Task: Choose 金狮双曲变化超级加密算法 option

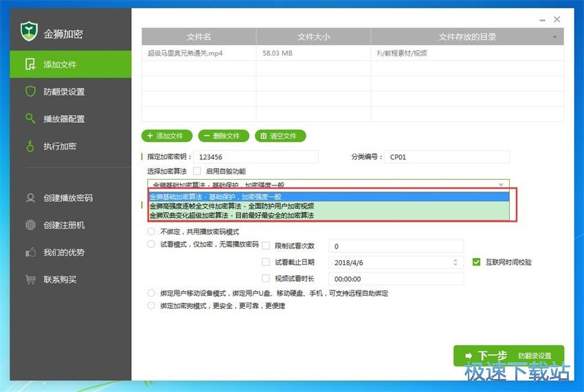Action: pos(329,215)
